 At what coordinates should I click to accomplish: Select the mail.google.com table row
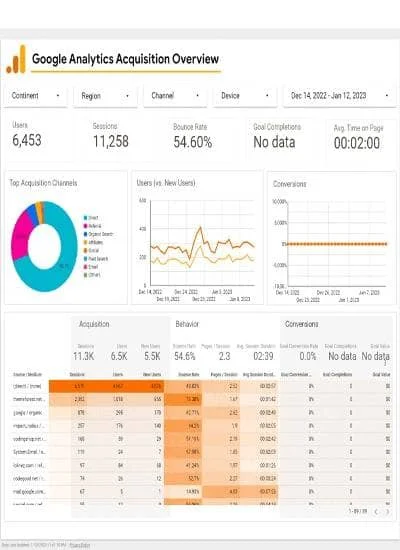pos(202,492)
